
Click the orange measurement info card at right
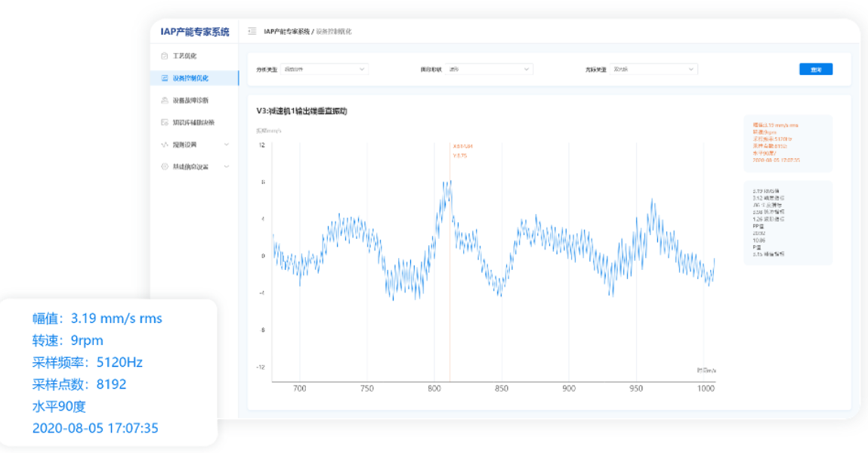(x=788, y=144)
